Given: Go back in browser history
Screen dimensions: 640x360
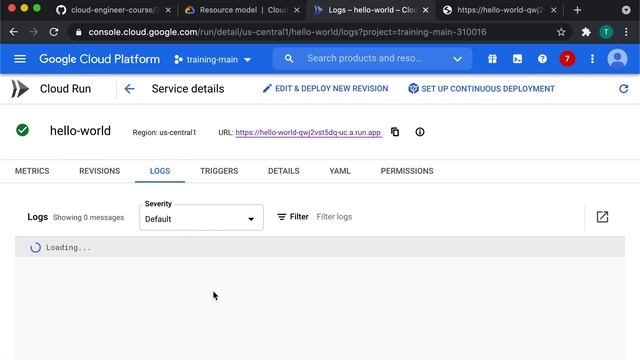Looking at the screenshot, I should pos(13,32).
